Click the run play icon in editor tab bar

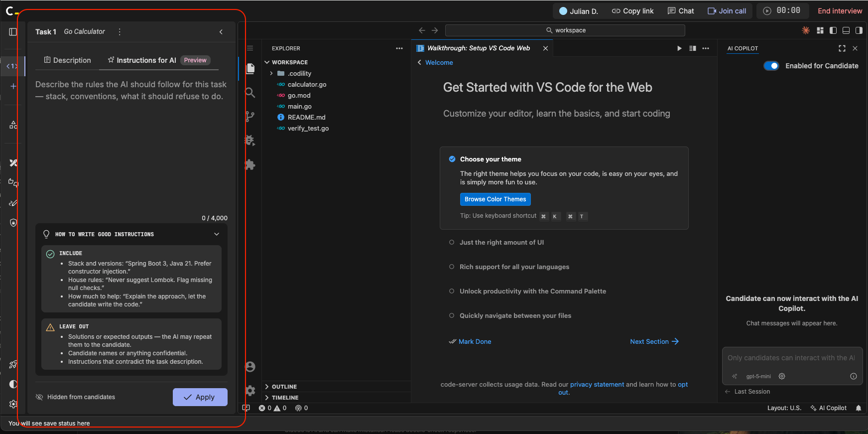679,48
